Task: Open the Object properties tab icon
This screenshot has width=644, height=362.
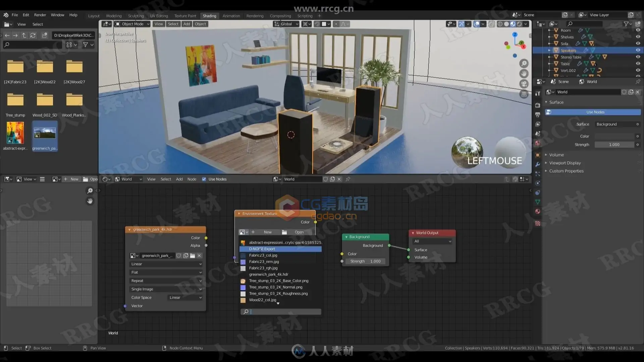Action: 538,155
